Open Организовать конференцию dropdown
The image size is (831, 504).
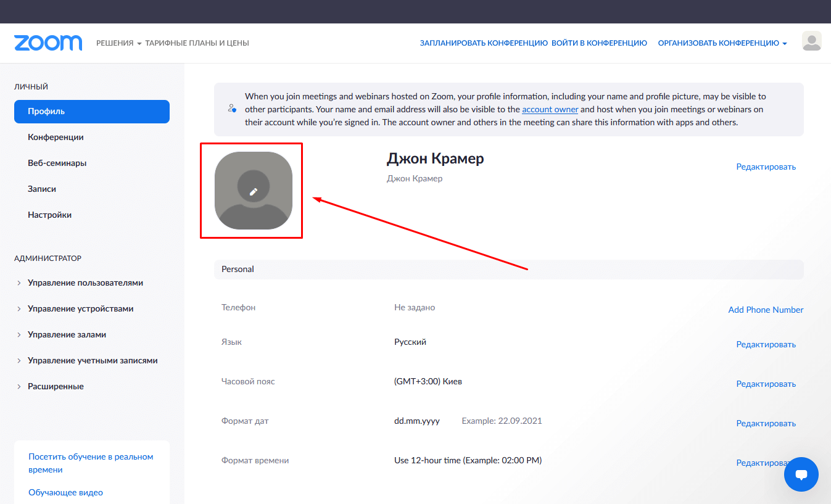click(x=722, y=43)
